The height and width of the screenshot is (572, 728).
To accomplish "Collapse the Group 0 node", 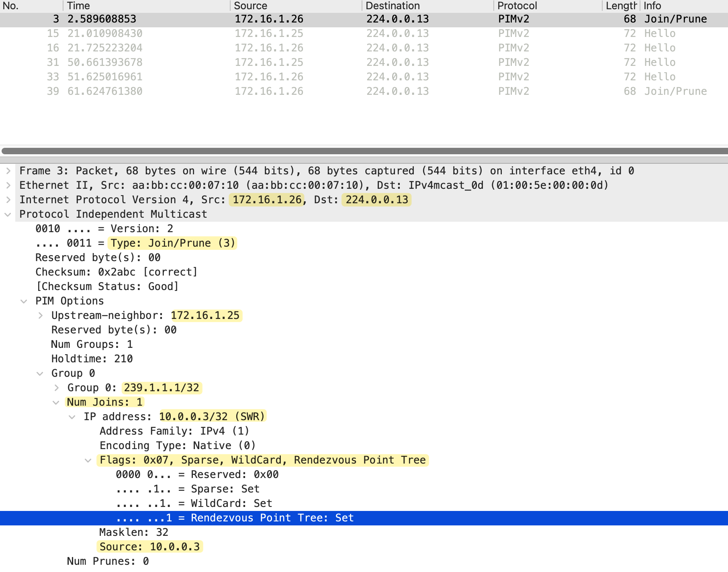I will tap(40, 374).
